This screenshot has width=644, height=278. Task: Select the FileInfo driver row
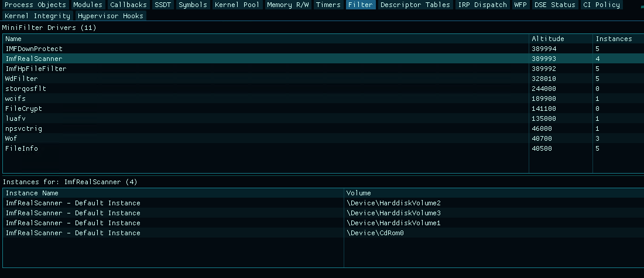[324, 148]
